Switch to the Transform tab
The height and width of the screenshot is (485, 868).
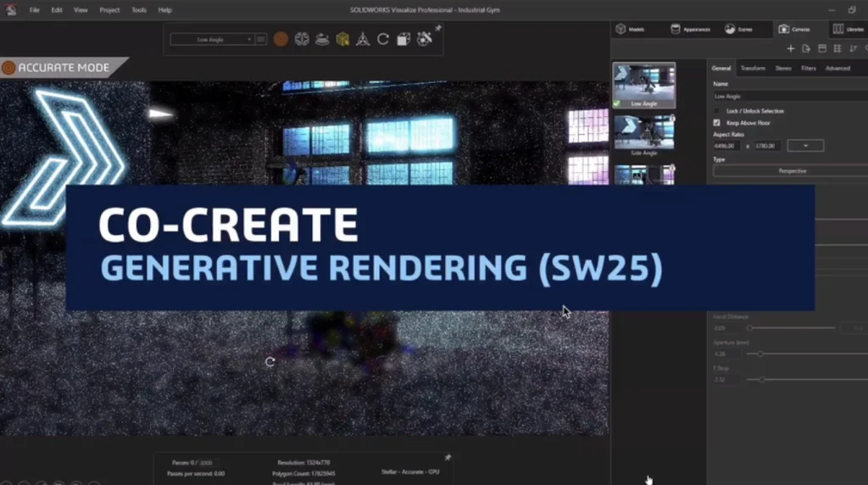[x=752, y=68]
